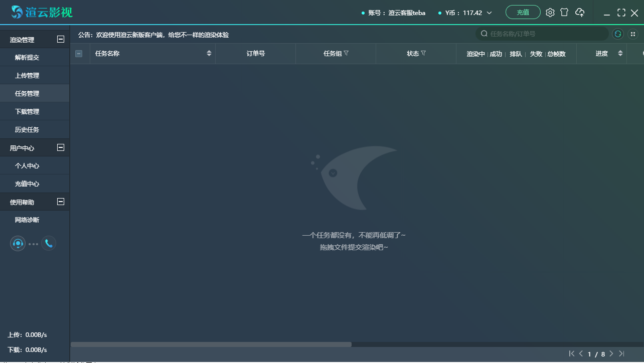Open settings via the gear icon
Viewport: 644px width, 363px height.
(x=550, y=13)
